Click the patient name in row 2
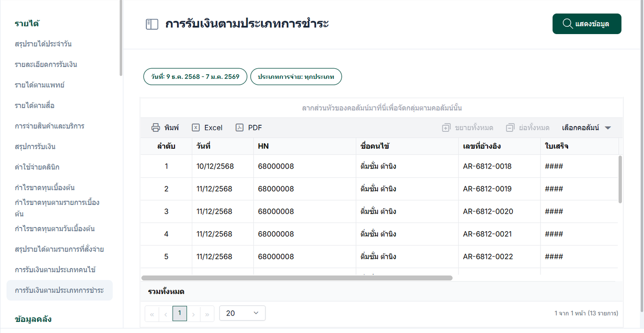The image size is (644, 333). [379, 189]
